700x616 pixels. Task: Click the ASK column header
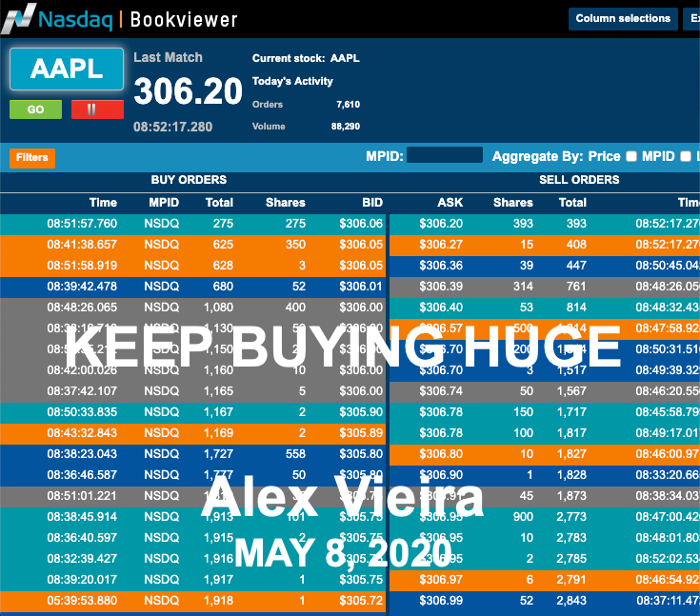click(x=450, y=203)
